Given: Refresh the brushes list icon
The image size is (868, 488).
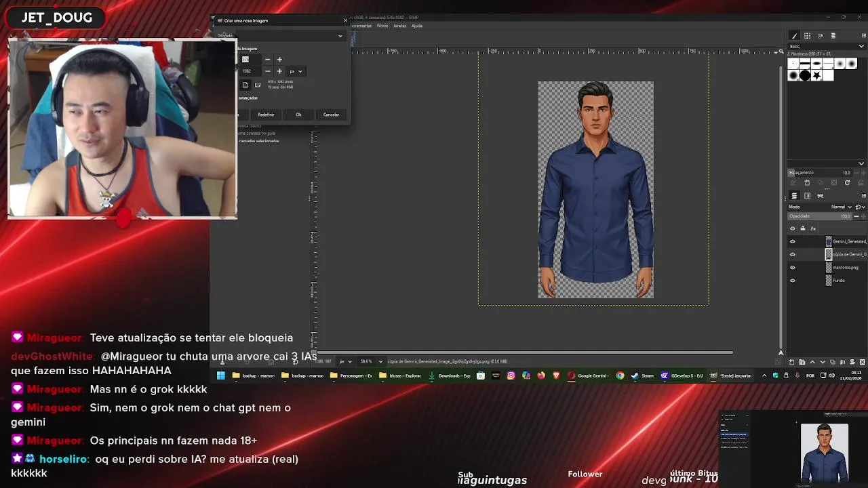Looking at the screenshot, I should (x=847, y=182).
